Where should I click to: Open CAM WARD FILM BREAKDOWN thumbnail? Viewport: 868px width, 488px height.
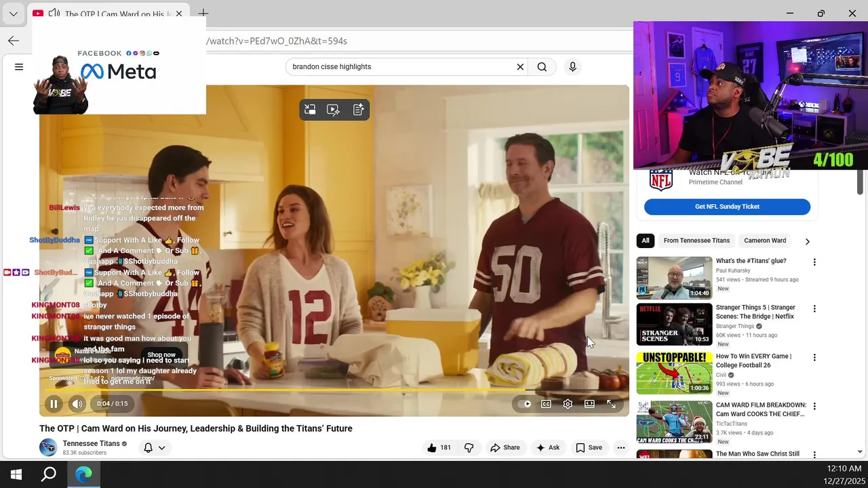(x=674, y=422)
